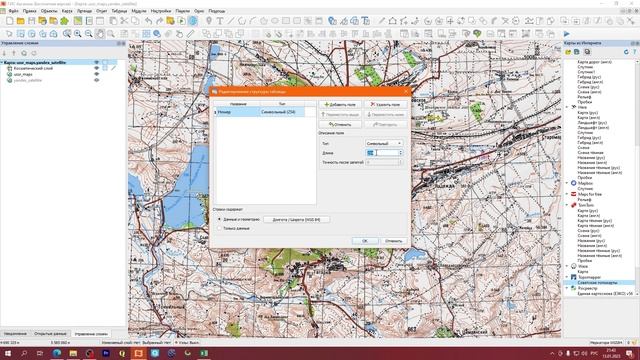Click the zoom out magnifier tool
The image size is (640, 360).
tap(89, 34)
